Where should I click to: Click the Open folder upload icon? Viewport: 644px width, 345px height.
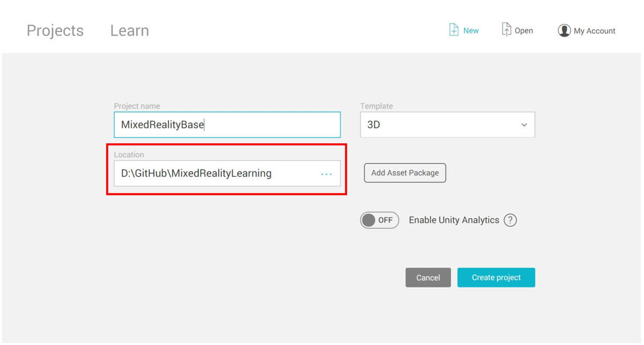tap(506, 30)
